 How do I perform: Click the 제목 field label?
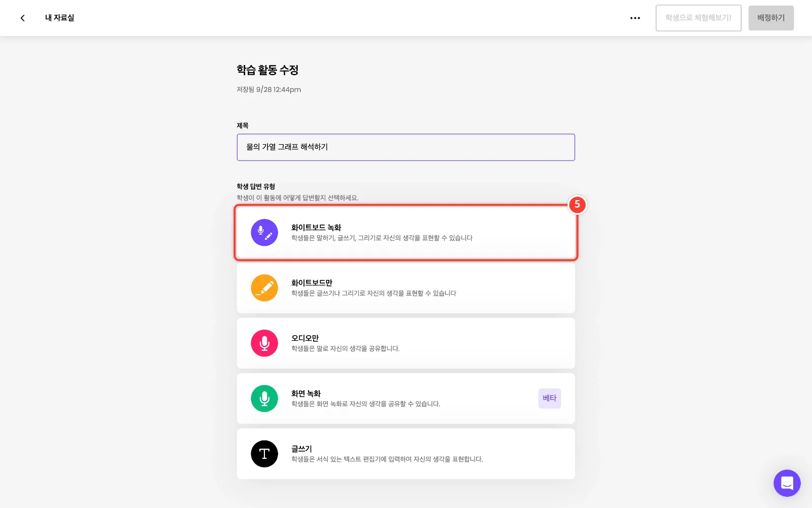243,125
